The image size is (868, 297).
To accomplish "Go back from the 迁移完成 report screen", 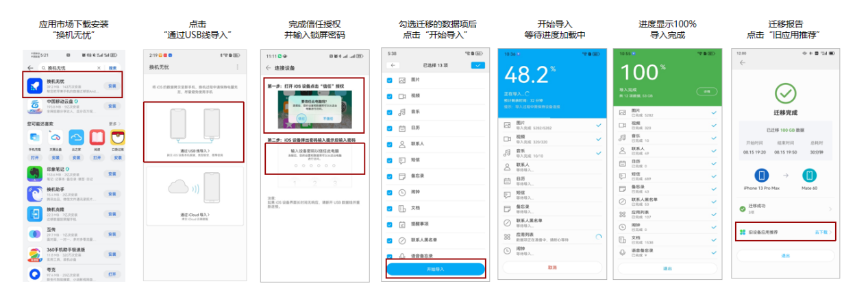I will (x=742, y=62).
